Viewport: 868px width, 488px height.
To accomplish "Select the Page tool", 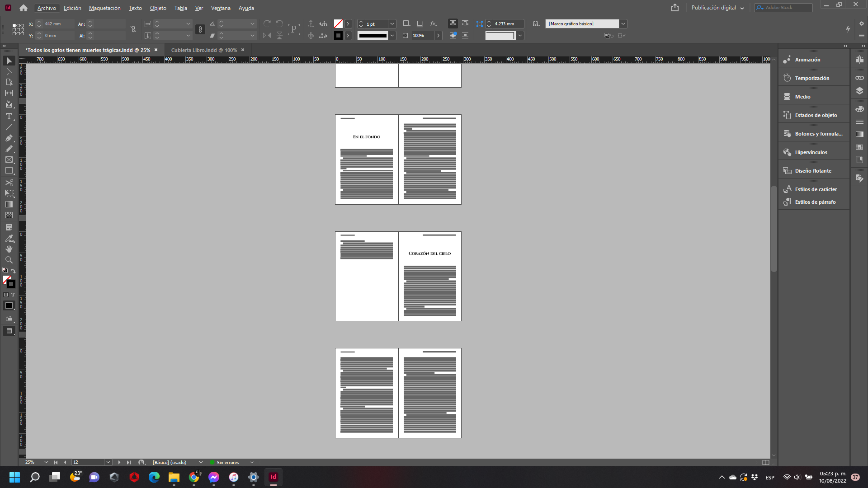I will [x=9, y=82].
